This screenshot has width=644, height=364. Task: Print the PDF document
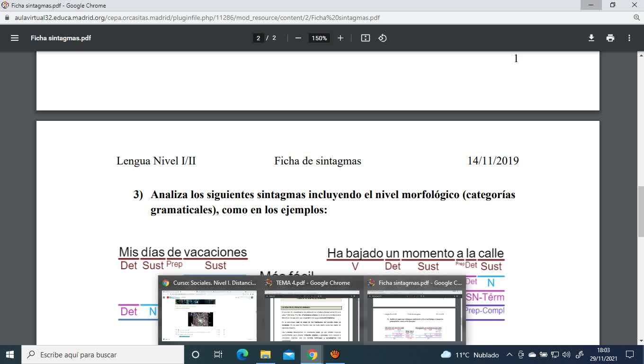(x=610, y=38)
